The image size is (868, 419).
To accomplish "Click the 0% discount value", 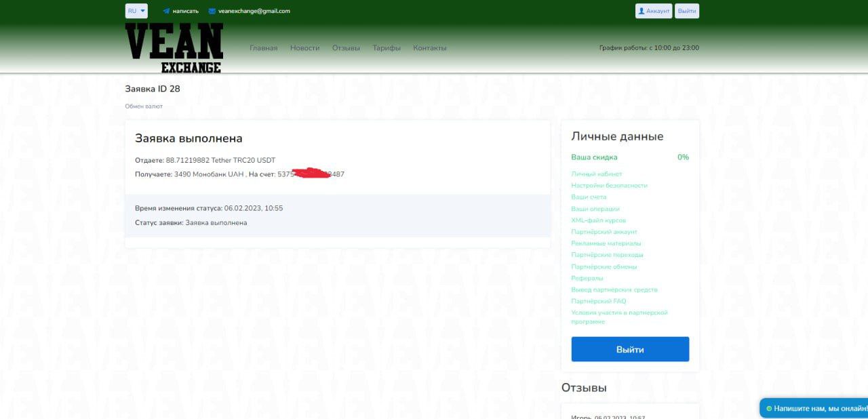I will tap(683, 157).
